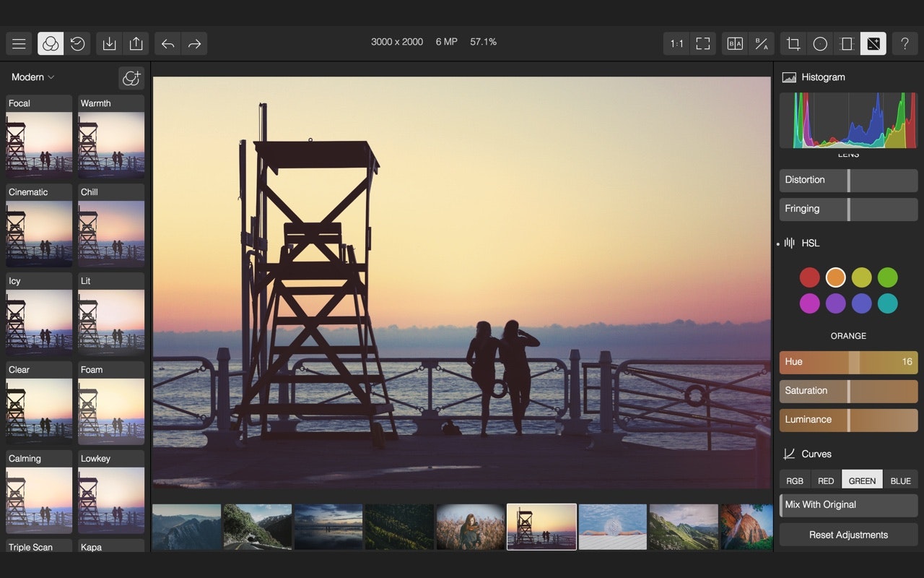
Task: Select the green HSL color
Action: (x=888, y=277)
